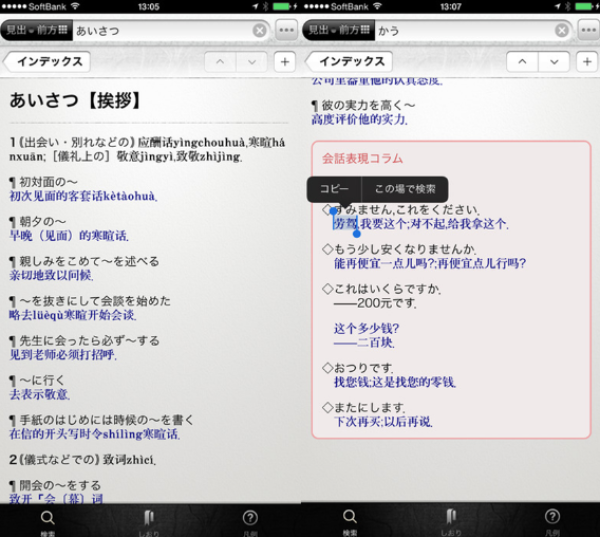Tap the phrase またにします
The width and height of the screenshot is (600, 537).
coord(370,407)
